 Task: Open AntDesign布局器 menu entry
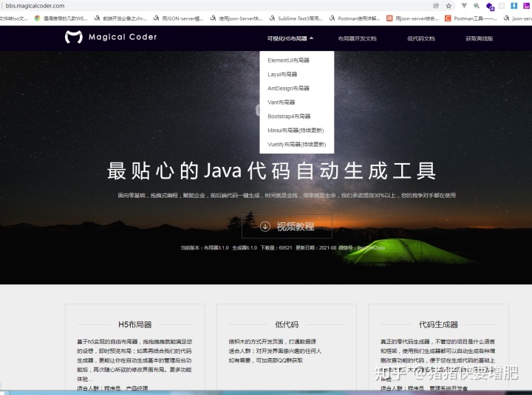(x=288, y=88)
